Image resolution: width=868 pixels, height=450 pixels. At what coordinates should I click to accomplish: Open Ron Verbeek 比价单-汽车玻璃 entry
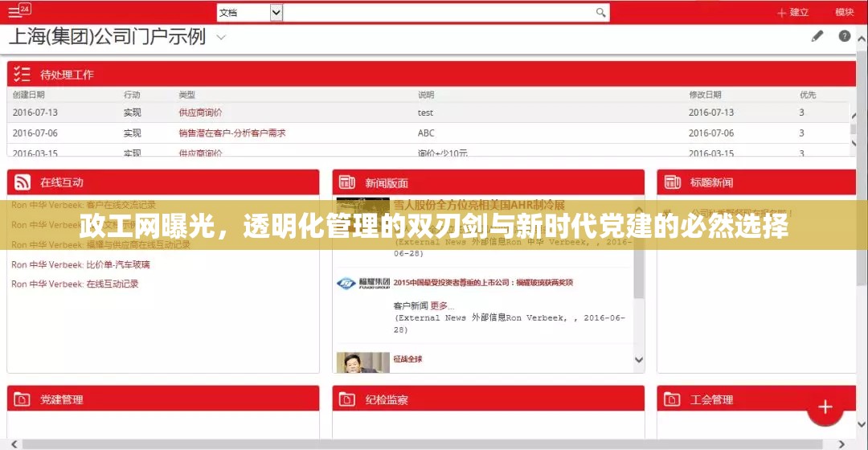coord(81,264)
